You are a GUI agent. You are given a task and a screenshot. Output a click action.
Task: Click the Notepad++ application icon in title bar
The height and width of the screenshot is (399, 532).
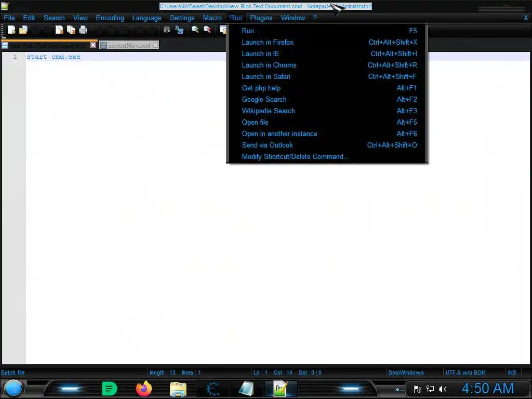tap(5, 6)
